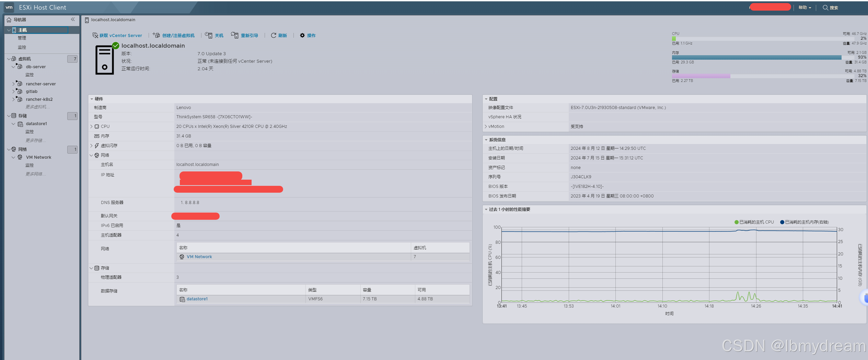Click More VMs link in navigator
Image resolution: width=868 pixels, height=360 pixels.
pyautogui.click(x=38, y=107)
